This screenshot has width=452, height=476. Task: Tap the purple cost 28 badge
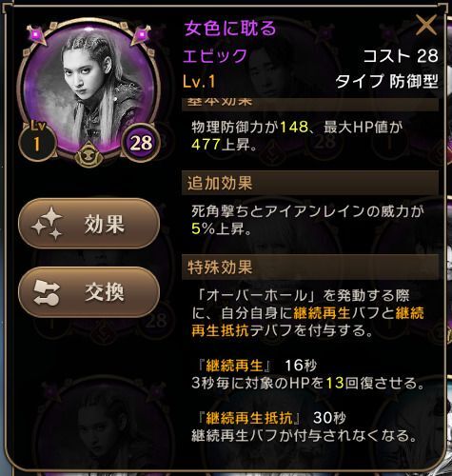pyautogui.click(x=141, y=143)
